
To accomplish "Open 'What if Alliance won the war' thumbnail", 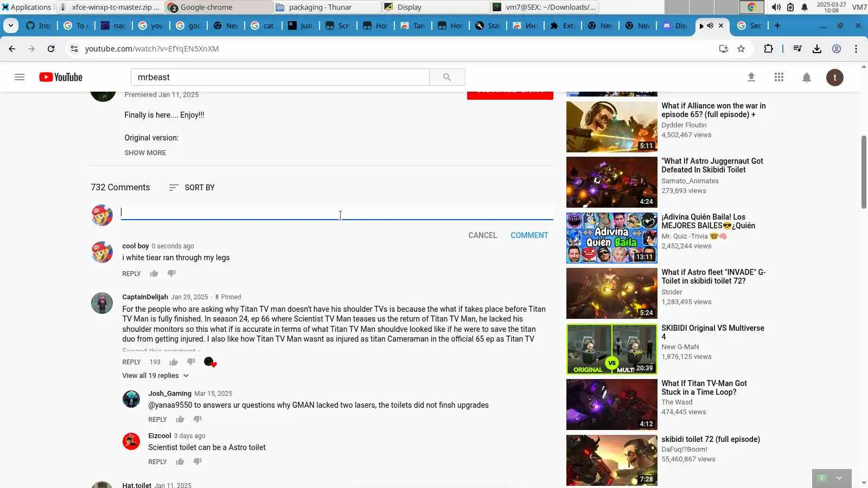I will pos(612,127).
